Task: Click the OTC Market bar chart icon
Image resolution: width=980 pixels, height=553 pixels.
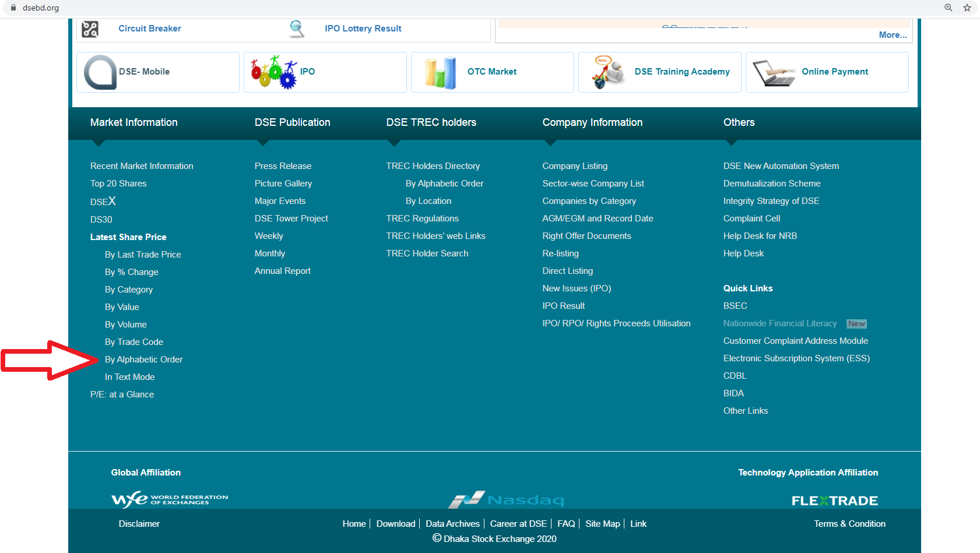Action: click(441, 73)
